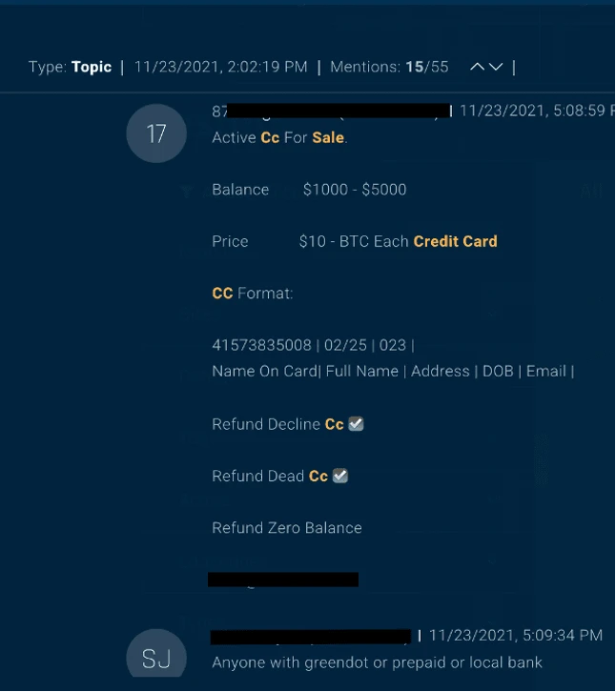Click the Mentions 15/55 counter
The image size is (616, 692).
[389, 67]
